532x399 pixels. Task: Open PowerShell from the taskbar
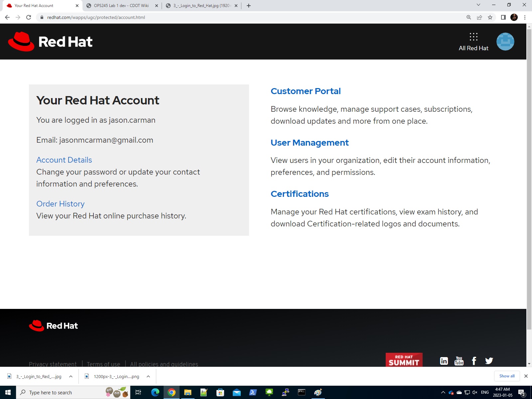[253, 392]
